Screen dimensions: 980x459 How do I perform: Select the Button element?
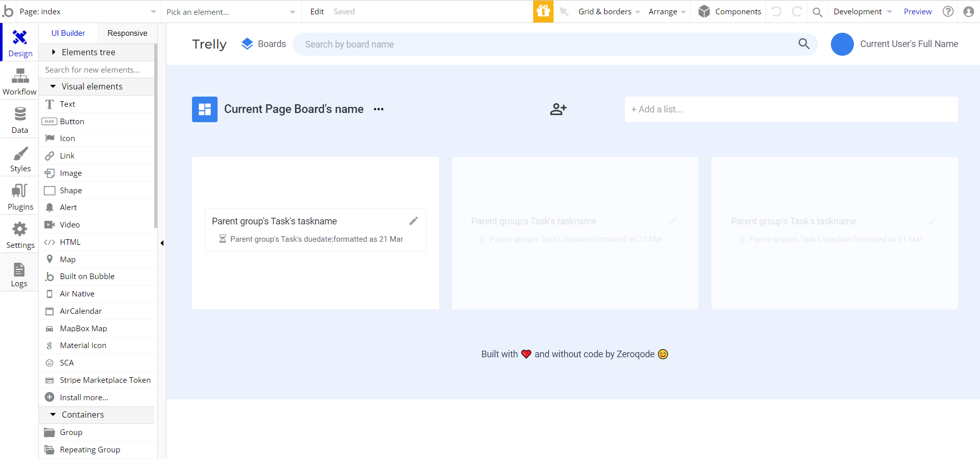tap(97, 121)
